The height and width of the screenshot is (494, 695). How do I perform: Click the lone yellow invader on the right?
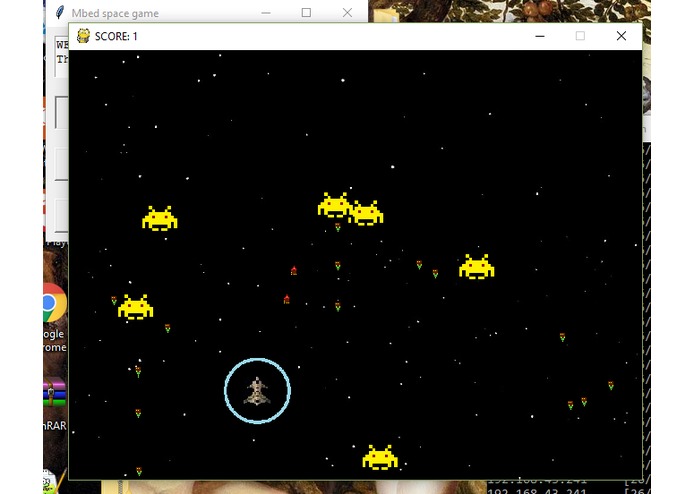[476, 267]
